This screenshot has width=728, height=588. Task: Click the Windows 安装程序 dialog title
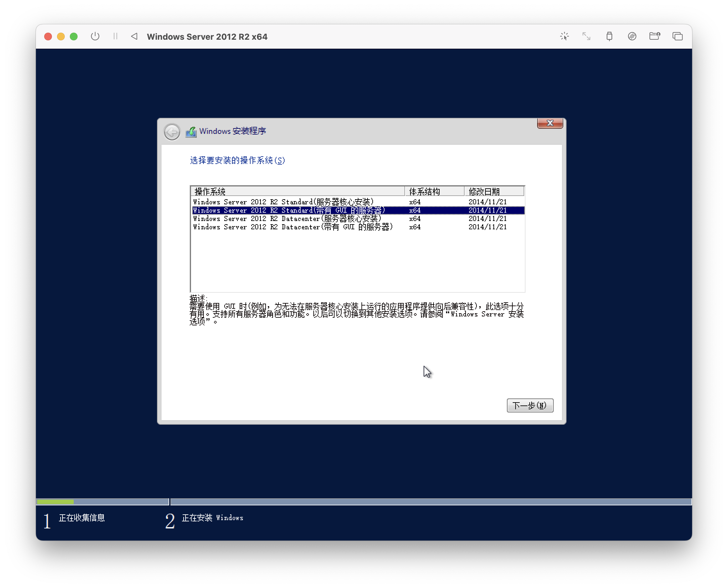[233, 131]
